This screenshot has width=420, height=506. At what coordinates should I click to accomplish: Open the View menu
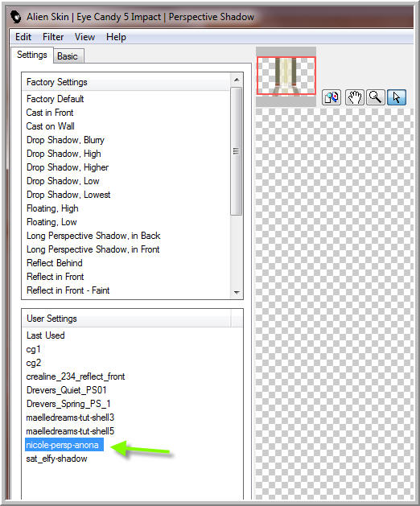[85, 37]
